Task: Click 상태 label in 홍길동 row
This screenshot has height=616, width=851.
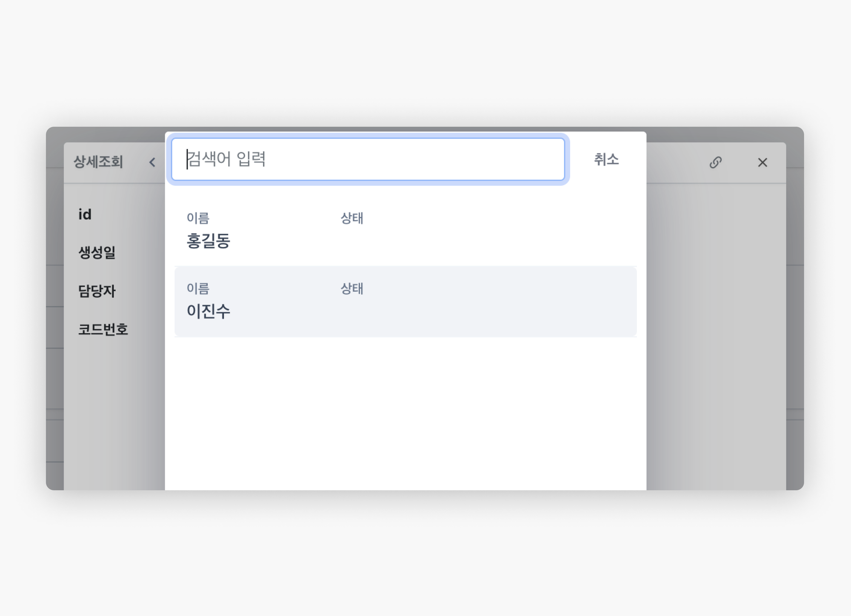Action: coord(352,218)
